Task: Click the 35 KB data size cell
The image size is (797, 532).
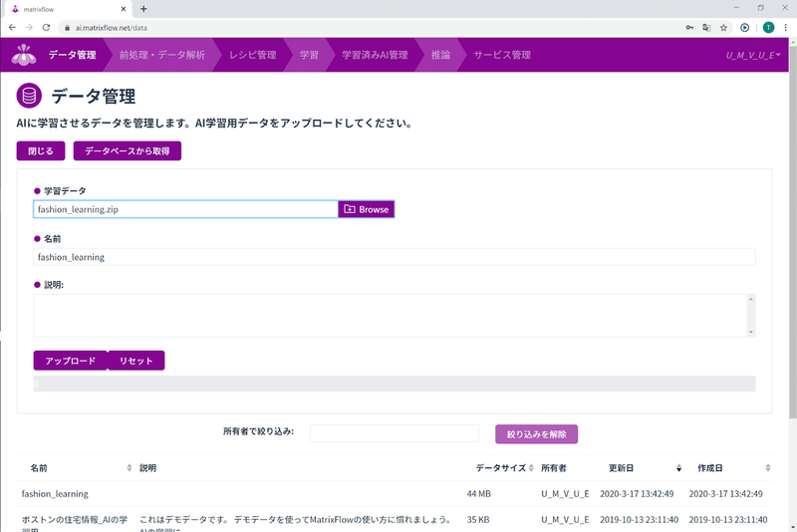Action: (x=478, y=520)
